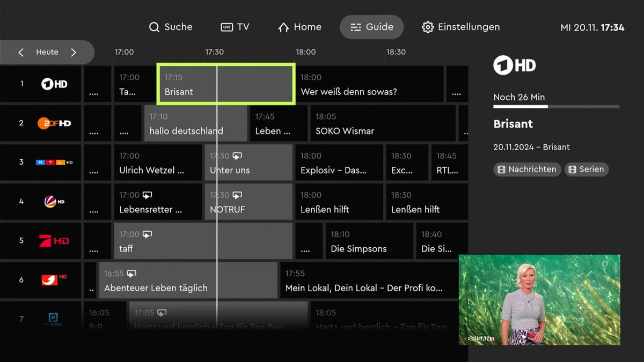Screen dimensions: 644x362
Task: Switch to live TV tab
Action: point(235,27)
